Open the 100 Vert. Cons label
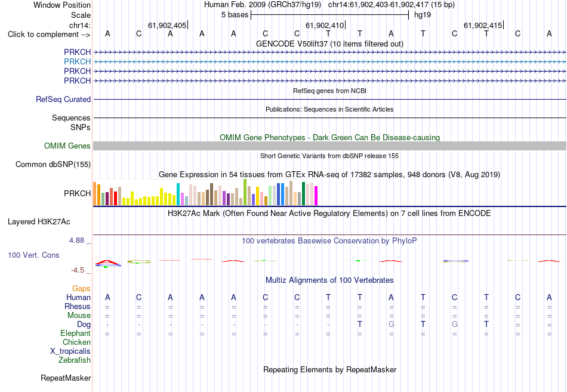Image resolution: width=567 pixels, height=392 pixels. point(33,255)
